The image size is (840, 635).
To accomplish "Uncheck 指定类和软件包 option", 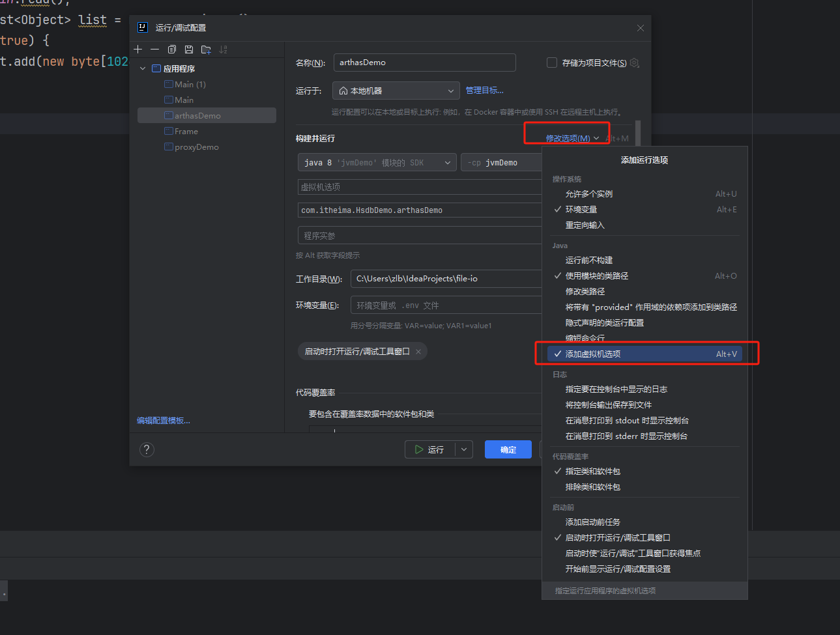I will pos(644,472).
